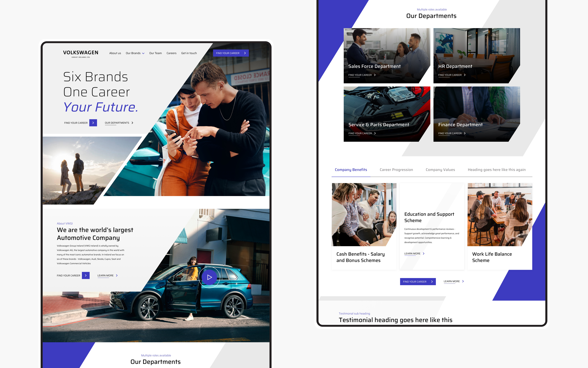Click the Six Brands One Career headline
The image size is (588, 368).
tap(96, 84)
